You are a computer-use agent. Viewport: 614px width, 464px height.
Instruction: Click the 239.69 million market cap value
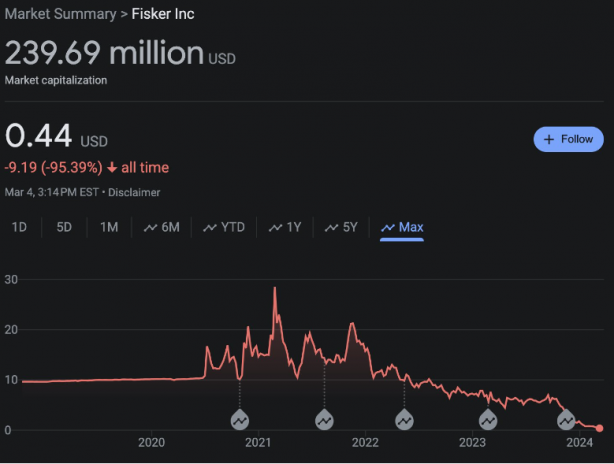[x=104, y=53]
